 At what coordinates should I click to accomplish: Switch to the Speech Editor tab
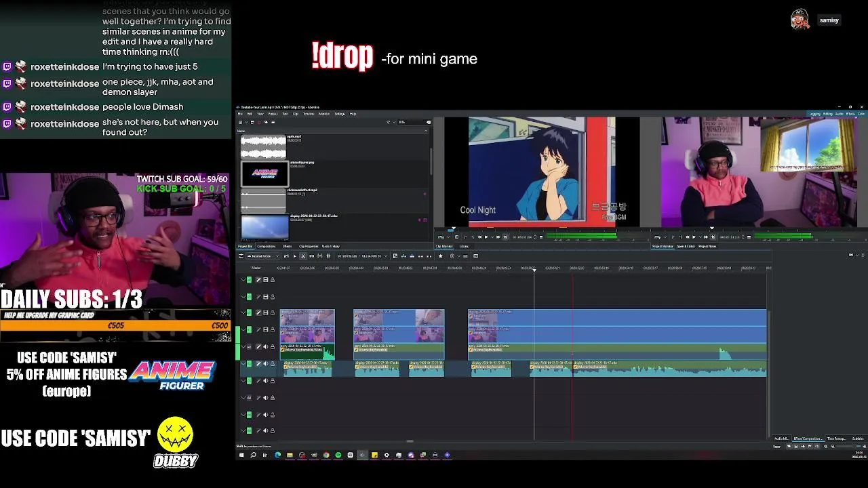pos(686,246)
